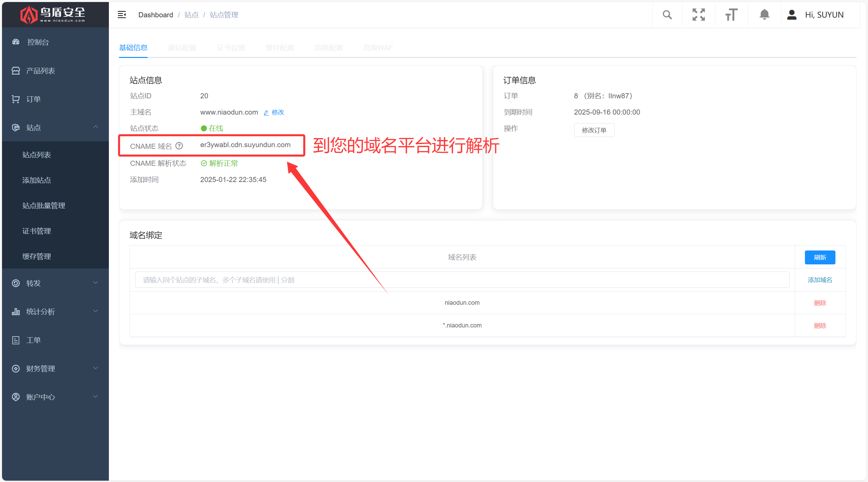Collapse the 站点 menu chevron
Image resolution: width=868 pixels, height=482 pixels.
coord(96,127)
